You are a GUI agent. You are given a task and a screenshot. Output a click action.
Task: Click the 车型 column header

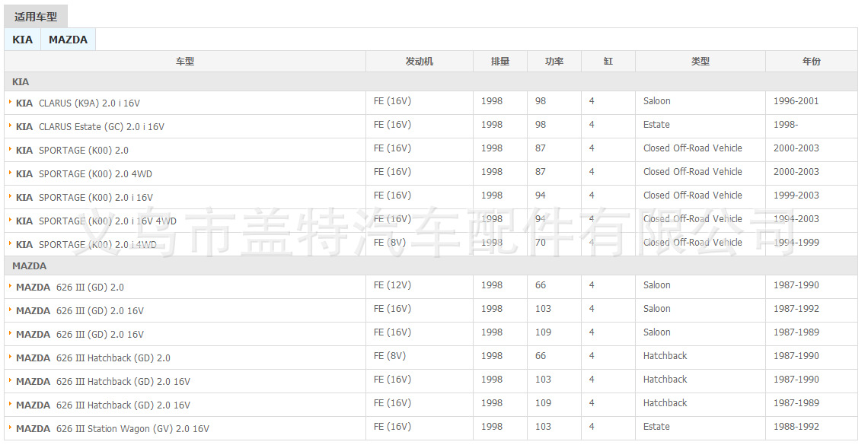[x=185, y=62]
